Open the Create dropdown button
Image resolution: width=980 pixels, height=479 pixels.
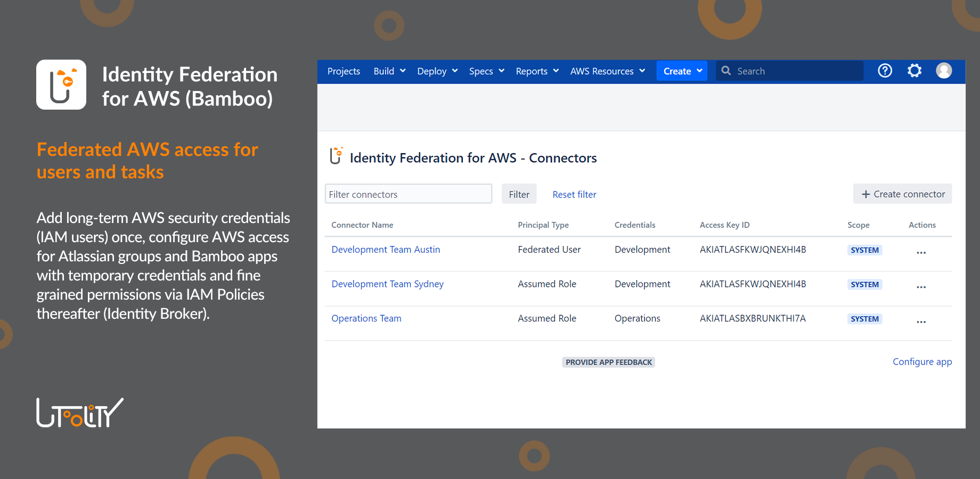(682, 71)
